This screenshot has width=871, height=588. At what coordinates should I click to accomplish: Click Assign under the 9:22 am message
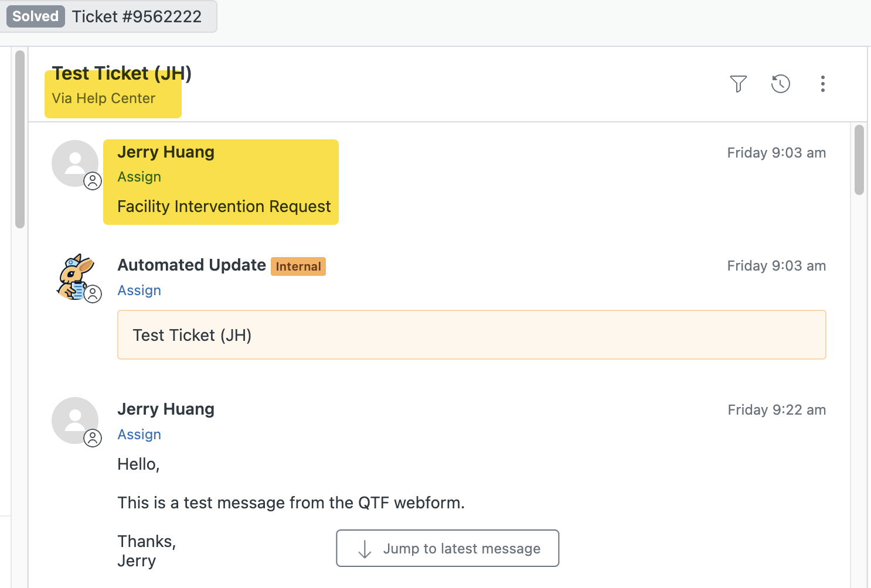point(139,435)
